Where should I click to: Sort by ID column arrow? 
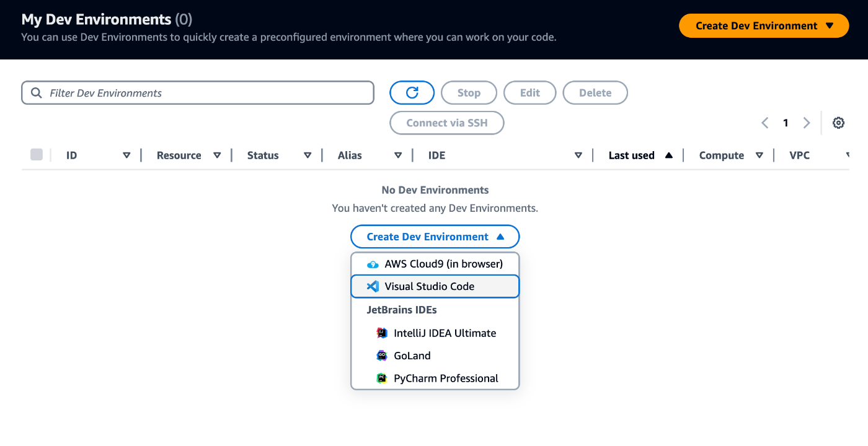[126, 155]
